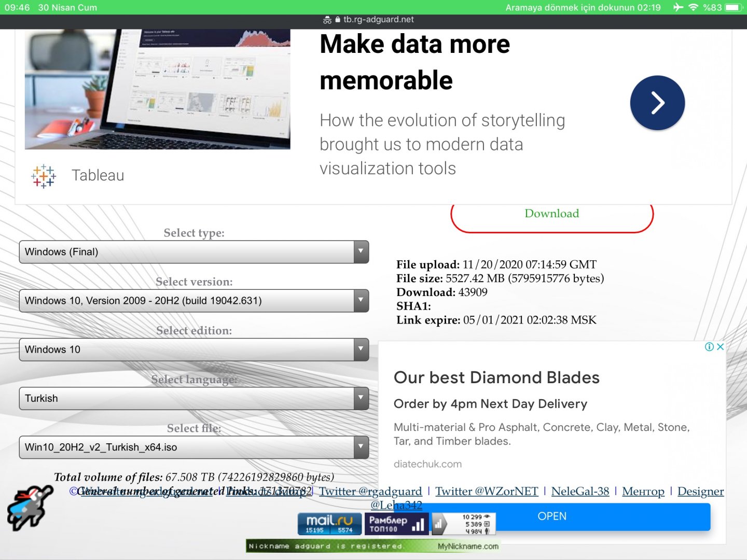The image size is (747, 560).
Task: Open the Designer link
Action: (x=700, y=492)
